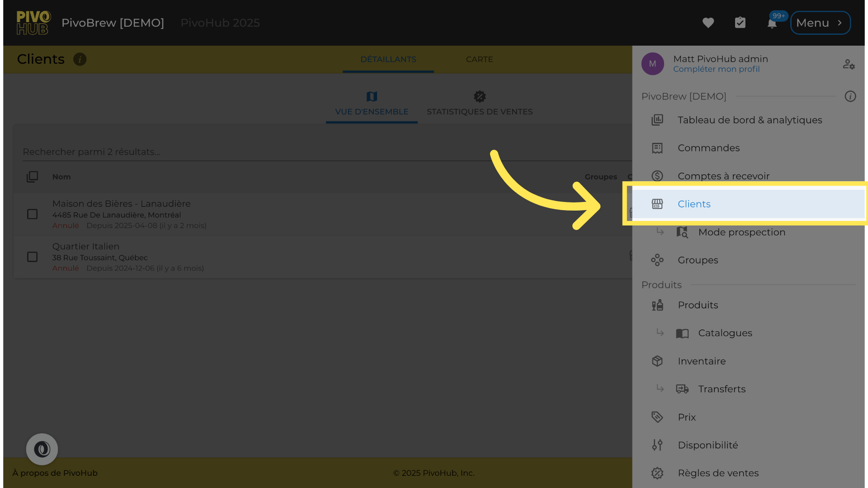Check the Maison des Bières checkbox

tap(32, 214)
